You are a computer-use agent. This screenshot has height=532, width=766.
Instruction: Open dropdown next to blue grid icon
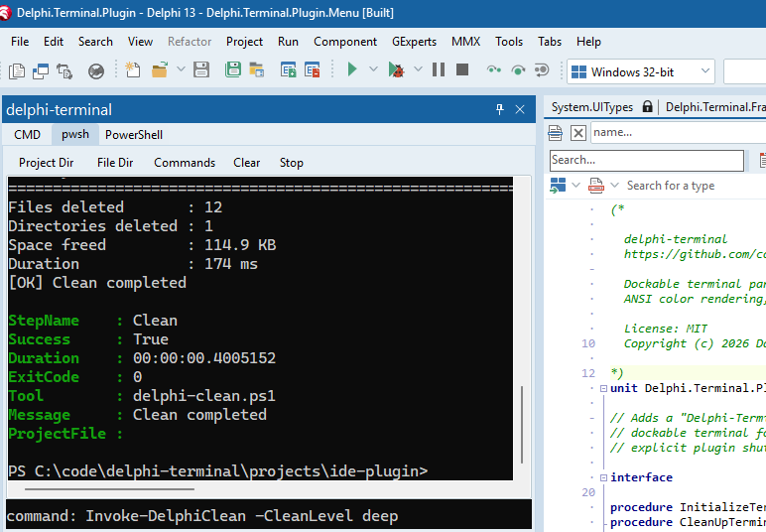click(x=575, y=186)
